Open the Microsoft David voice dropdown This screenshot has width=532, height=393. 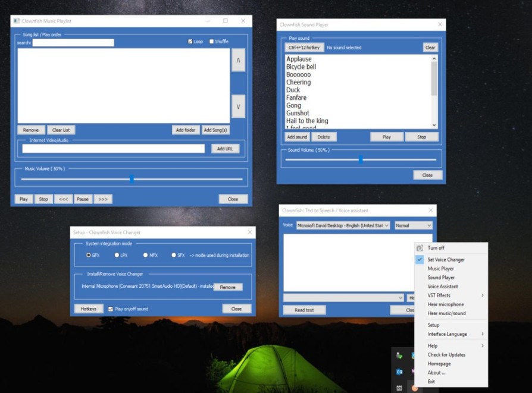pyautogui.click(x=343, y=226)
